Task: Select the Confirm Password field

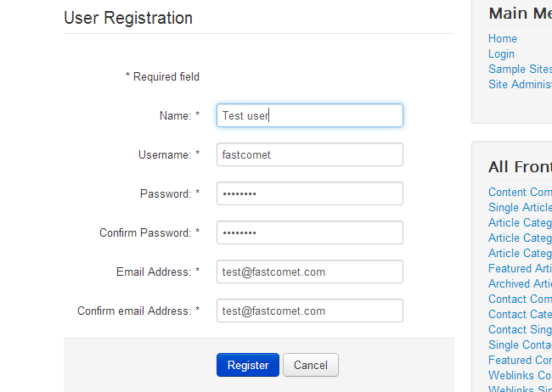Action: tap(309, 232)
